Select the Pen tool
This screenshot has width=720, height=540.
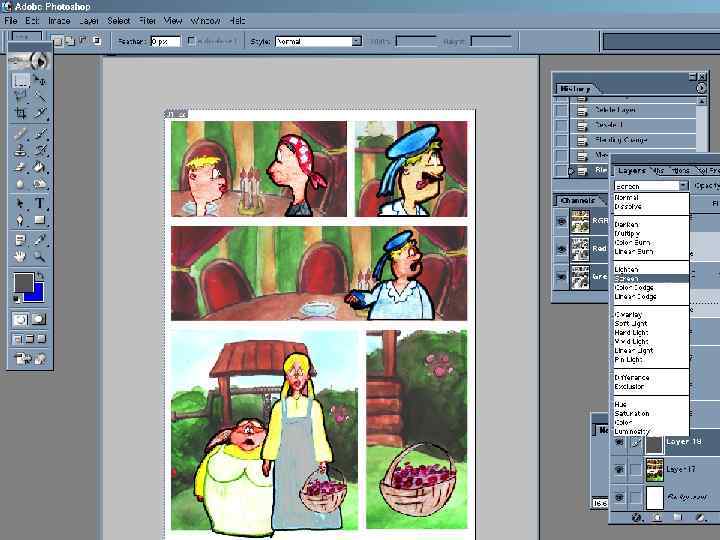pyautogui.click(x=20, y=220)
